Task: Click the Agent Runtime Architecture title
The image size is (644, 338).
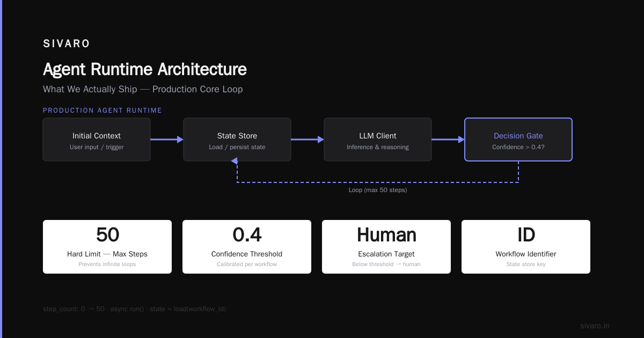Action: 145,70
